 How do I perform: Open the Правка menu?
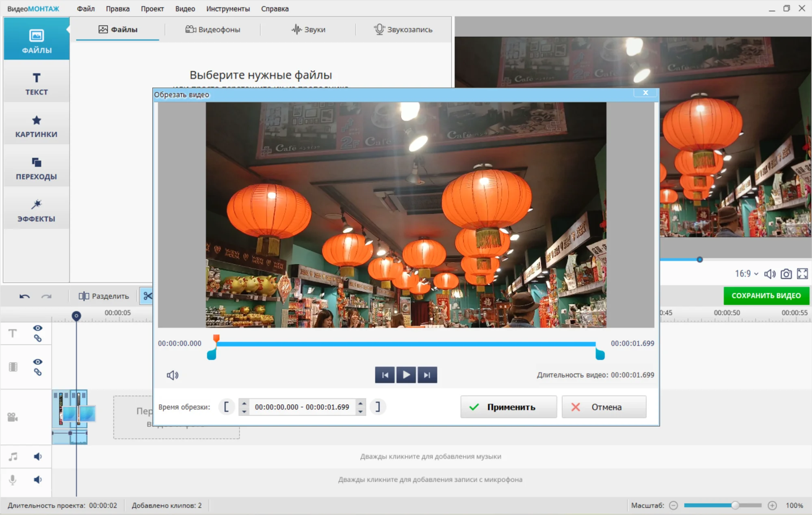click(x=118, y=9)
